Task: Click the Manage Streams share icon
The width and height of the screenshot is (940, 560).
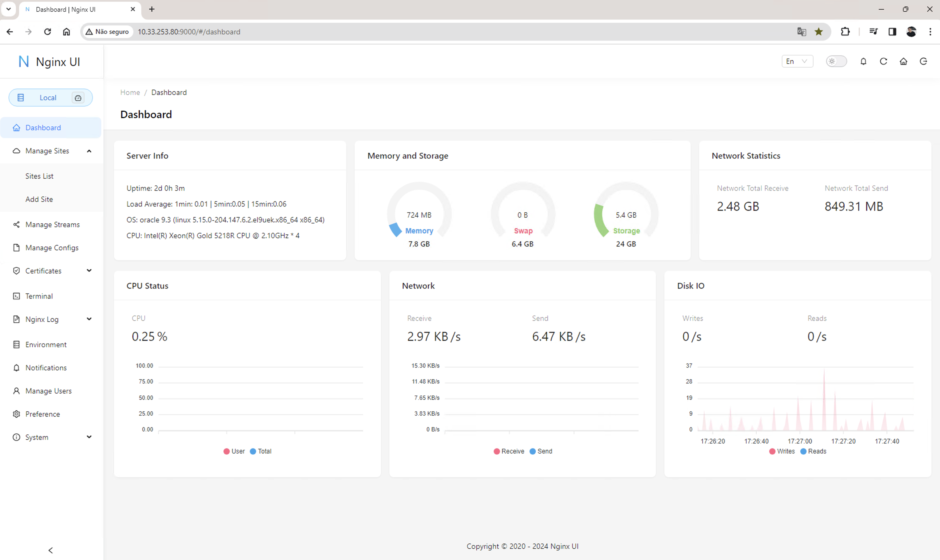Action: point(16,224)
